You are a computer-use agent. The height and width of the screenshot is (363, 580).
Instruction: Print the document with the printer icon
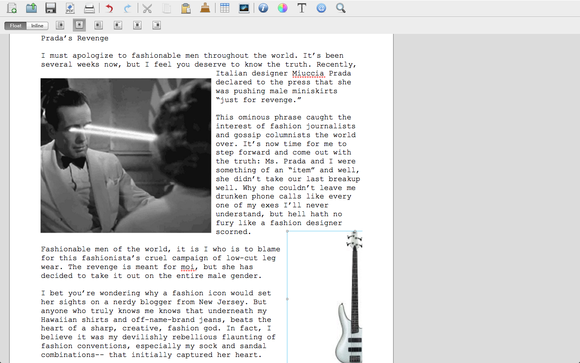pos(89,8)
